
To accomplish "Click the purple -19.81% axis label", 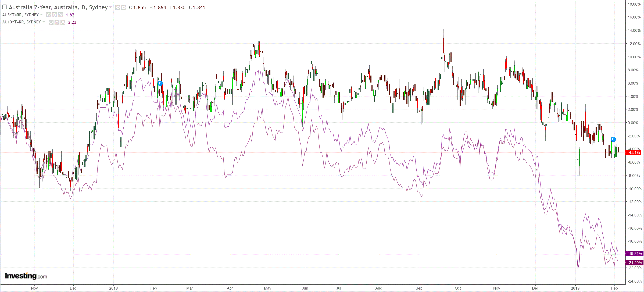I will click(x=634, y=254).
